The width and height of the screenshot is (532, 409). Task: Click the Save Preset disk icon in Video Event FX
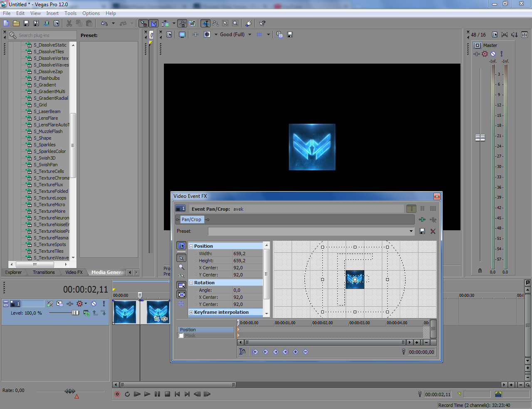coord(422,231)
